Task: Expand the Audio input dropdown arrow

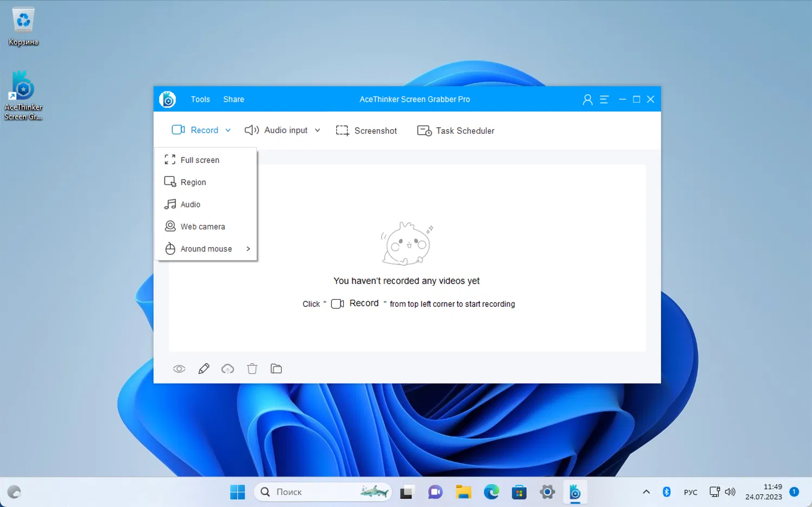Action: point(317,130)
